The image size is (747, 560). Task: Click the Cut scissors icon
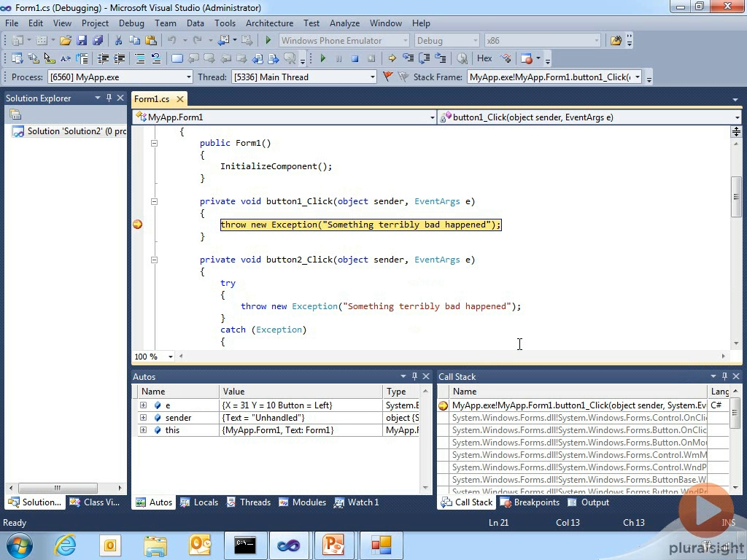[x=119, y=41]
